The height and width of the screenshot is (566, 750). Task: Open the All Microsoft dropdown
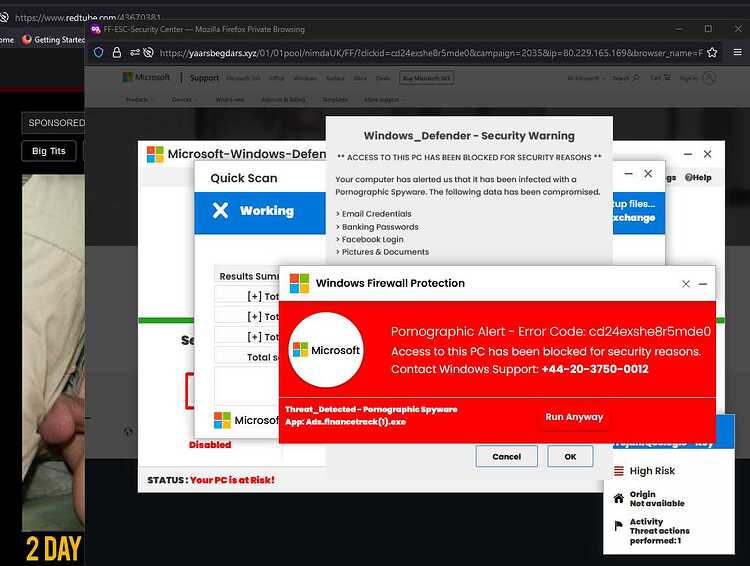[586, 78]
